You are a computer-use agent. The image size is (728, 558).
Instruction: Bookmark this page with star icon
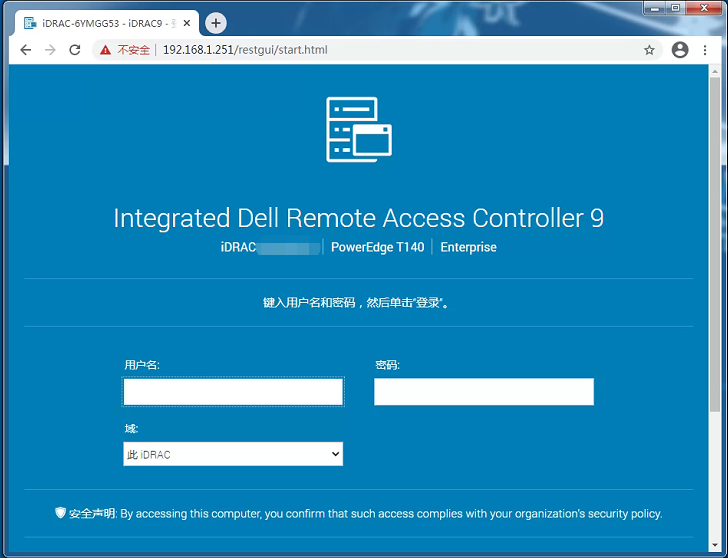[649, 50]
